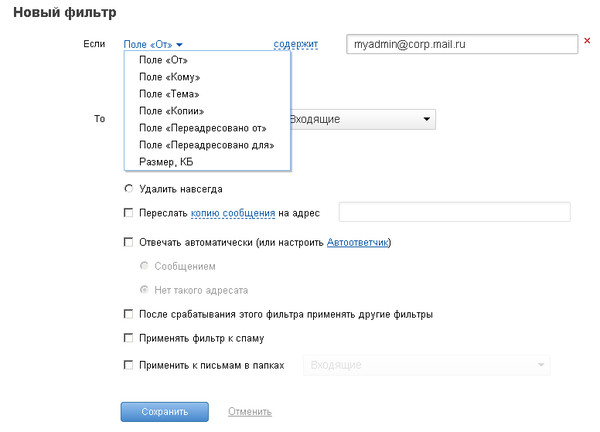Open the Автоответчик link
This screenshot has height=432, width=600.
click(x=357, y=243)
